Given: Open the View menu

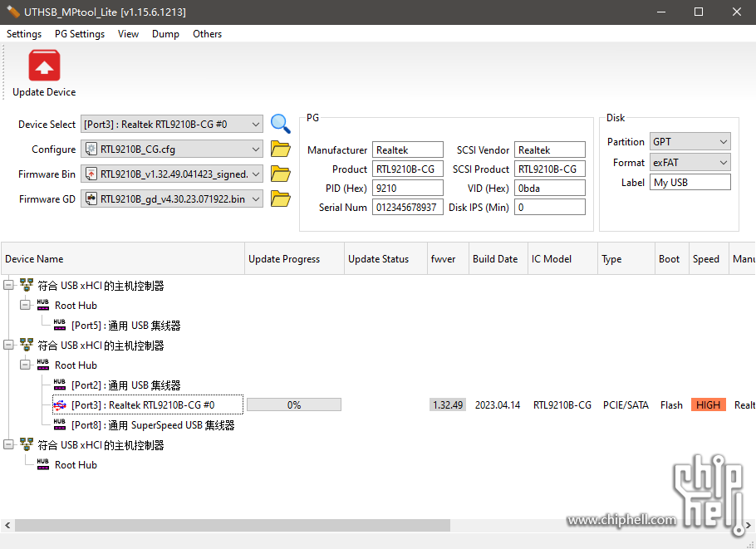Looking at the screenshot, I should coord(128,34).
